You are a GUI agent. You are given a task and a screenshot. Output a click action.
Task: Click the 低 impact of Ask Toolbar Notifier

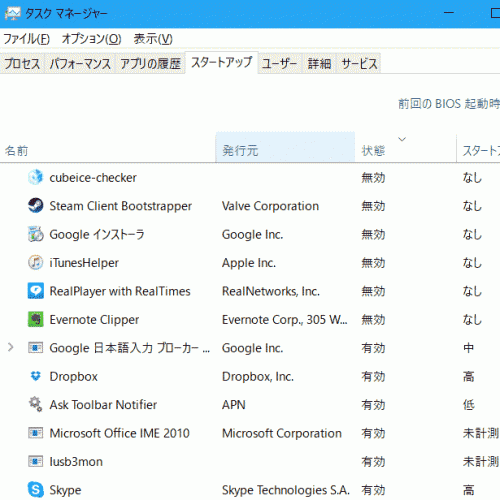point(469,405)
